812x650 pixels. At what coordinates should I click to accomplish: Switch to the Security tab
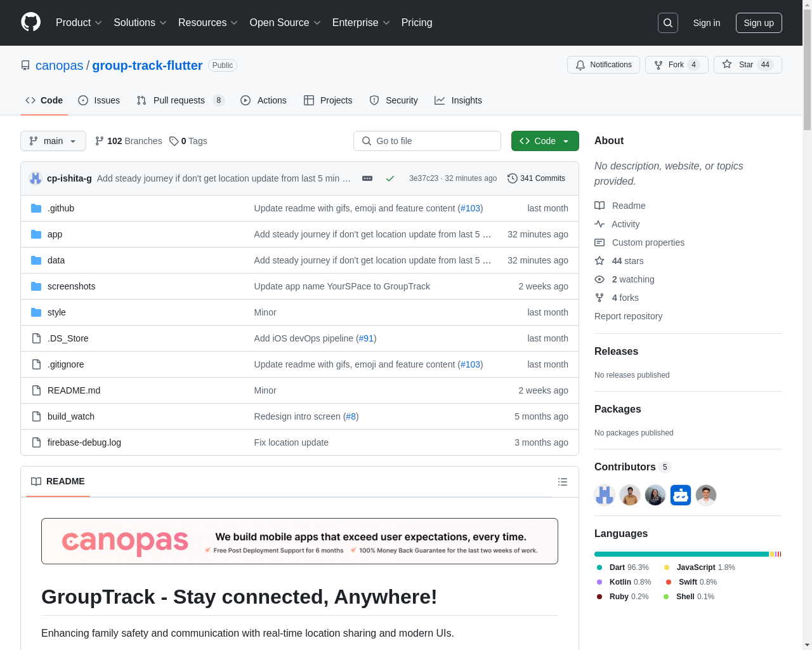coord(394,100)
